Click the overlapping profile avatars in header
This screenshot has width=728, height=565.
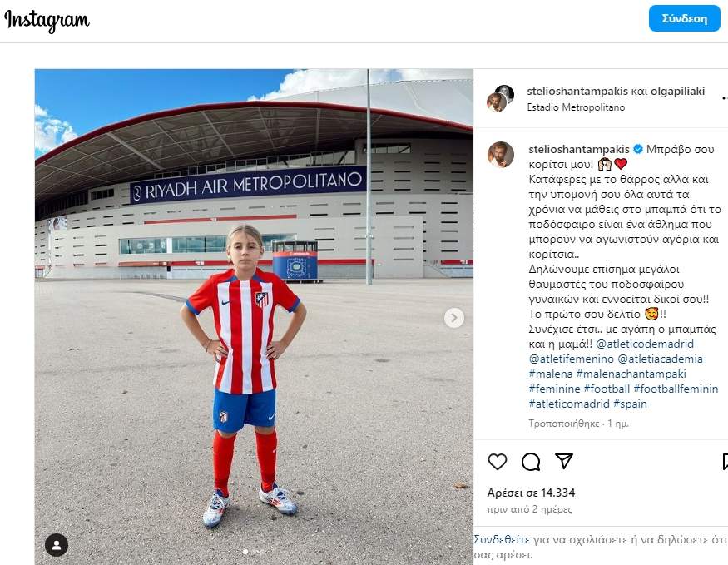(500, 98)
